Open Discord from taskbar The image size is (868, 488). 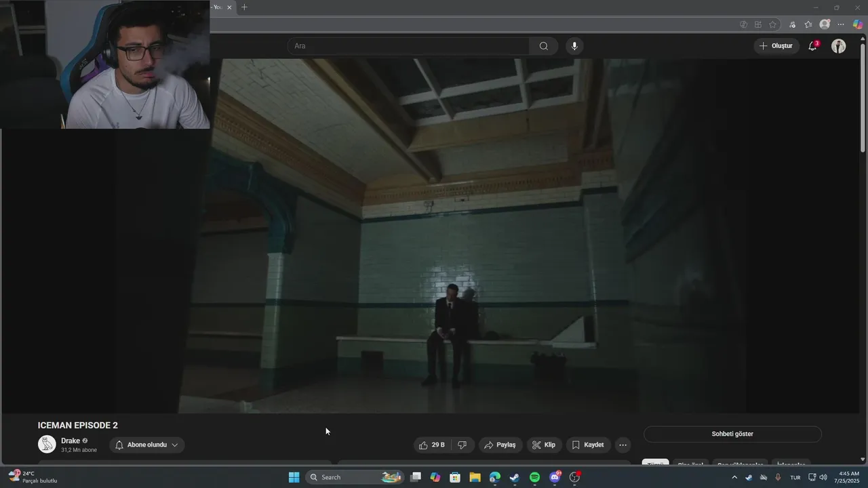[555, 477]
